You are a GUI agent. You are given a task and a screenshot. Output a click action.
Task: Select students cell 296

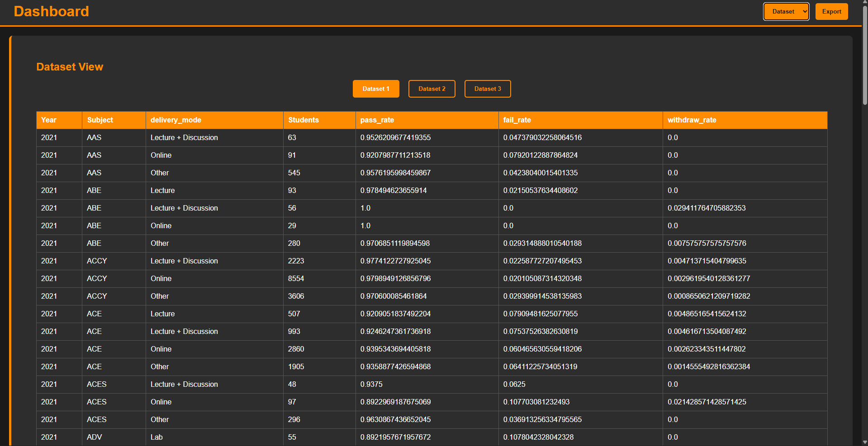pos(319,420)
